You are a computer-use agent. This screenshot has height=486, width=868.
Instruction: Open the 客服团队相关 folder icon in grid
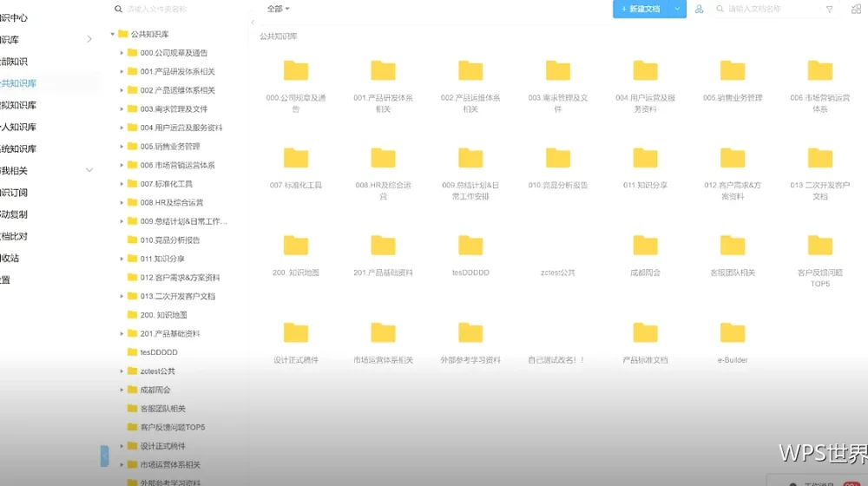click(733, 246)
